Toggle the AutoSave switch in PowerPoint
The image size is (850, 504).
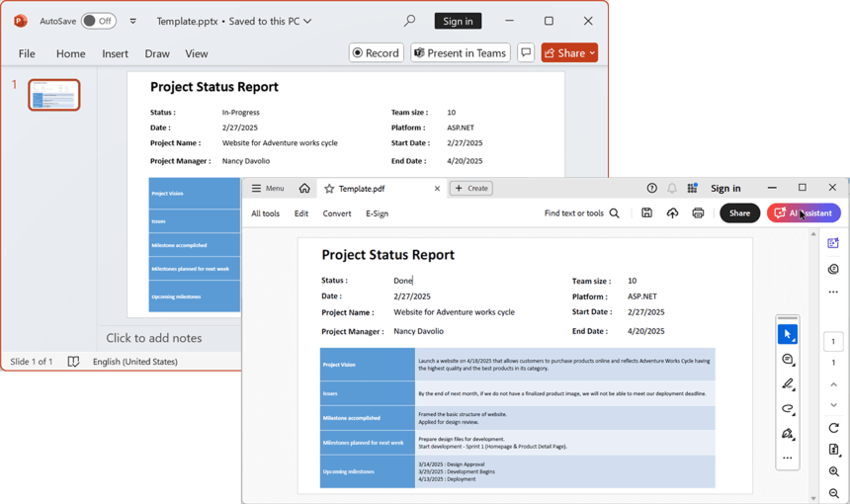(98, 21)
